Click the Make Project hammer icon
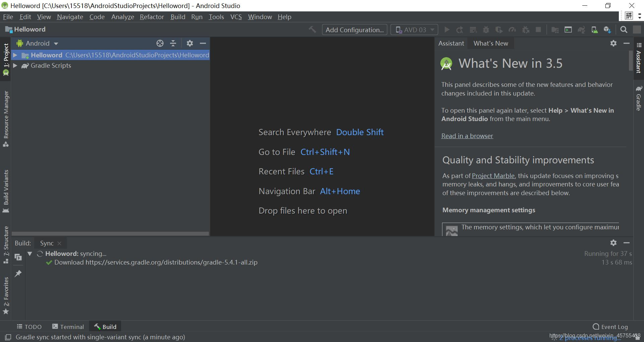This screenshot has width=644, height=342. (x=312, y=30)
